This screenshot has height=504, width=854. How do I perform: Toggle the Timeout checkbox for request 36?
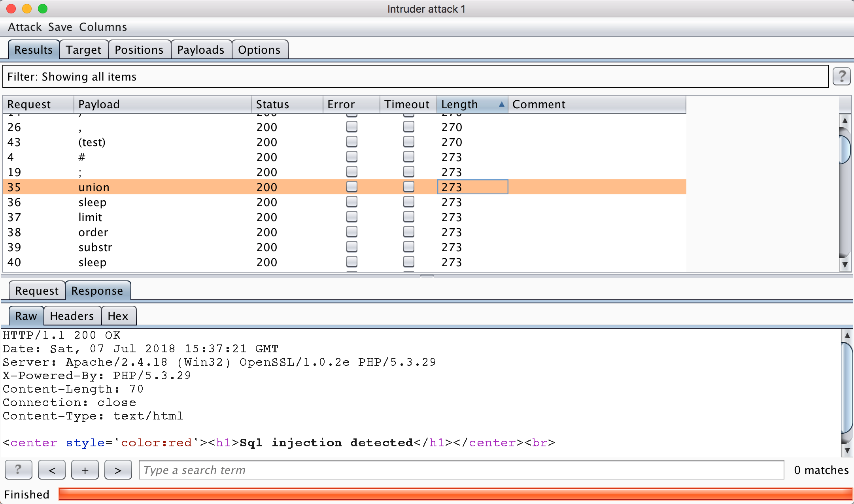point(407,202)
